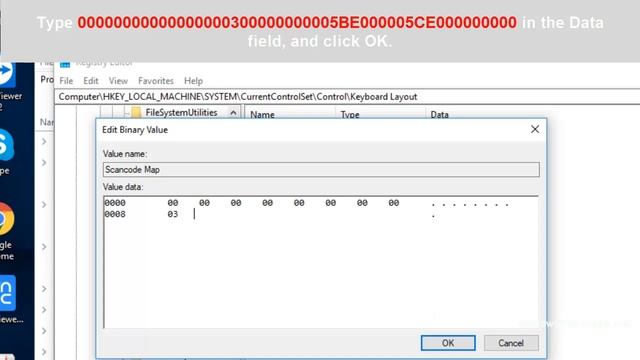This screenshot has width=640, height=360.
Task: Open the Help menu
Action: coord(193,81)
